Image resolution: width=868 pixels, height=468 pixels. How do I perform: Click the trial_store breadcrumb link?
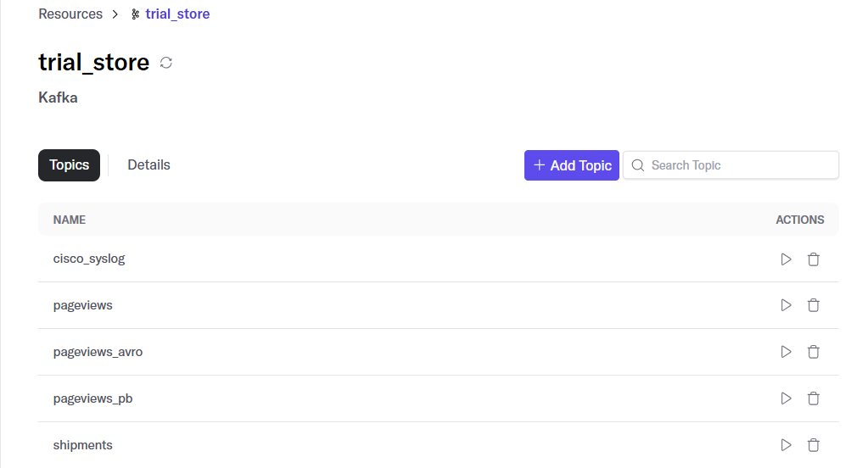point(177,14)
